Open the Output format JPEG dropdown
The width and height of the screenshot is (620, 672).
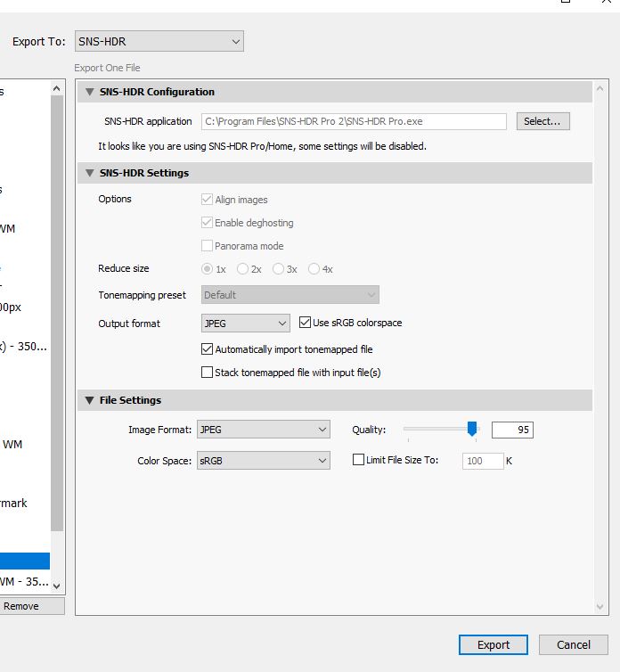pyautogui.click(x=246, y=324)
